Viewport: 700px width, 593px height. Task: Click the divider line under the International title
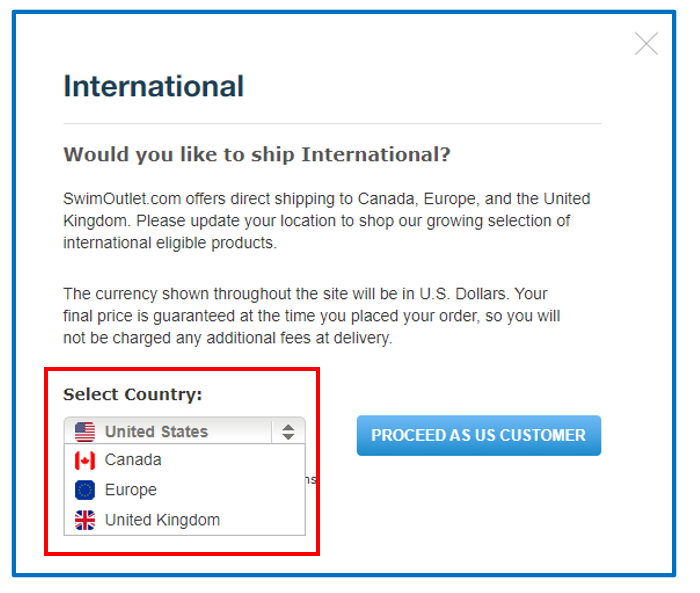332,123
